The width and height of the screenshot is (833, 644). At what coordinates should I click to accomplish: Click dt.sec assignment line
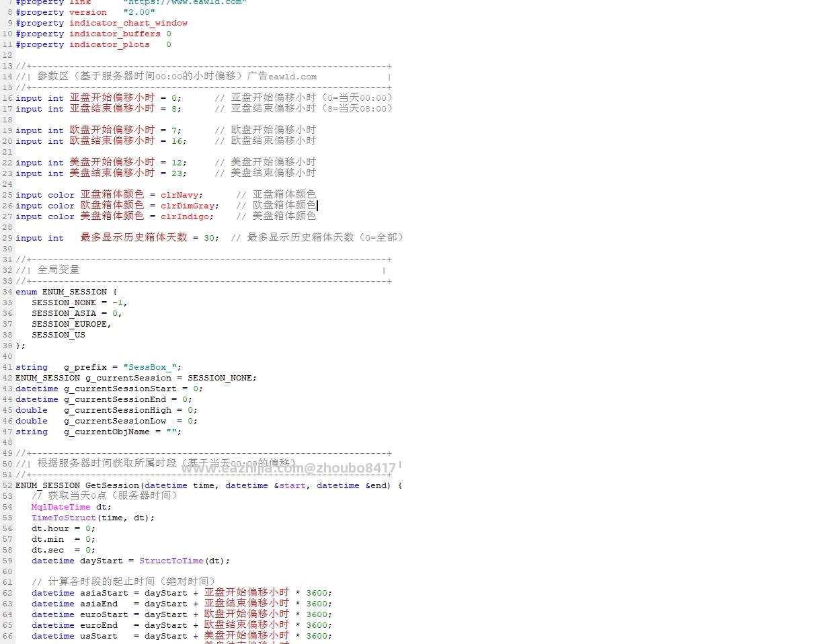coord(63,550)
